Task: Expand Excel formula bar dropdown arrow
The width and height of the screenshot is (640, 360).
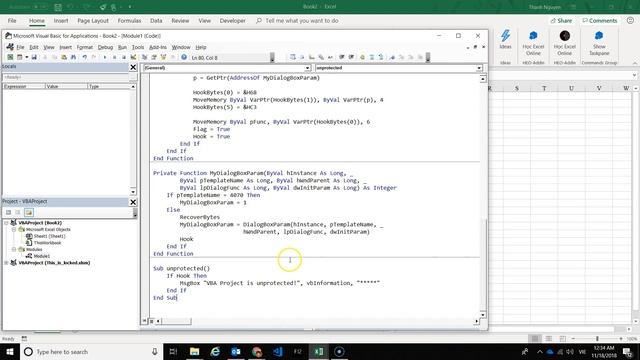Action: click(x=634, y=76)
